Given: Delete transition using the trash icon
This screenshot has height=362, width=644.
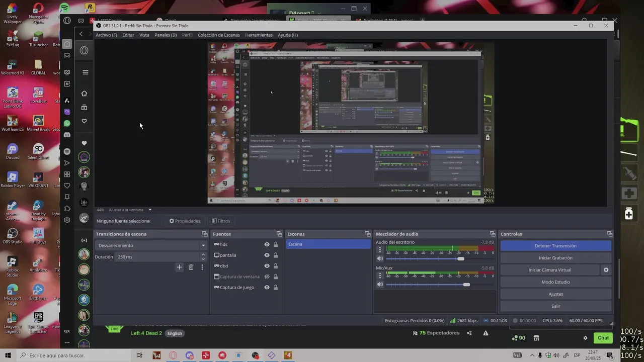Looking at the screenshot, I should coord(191,267).
